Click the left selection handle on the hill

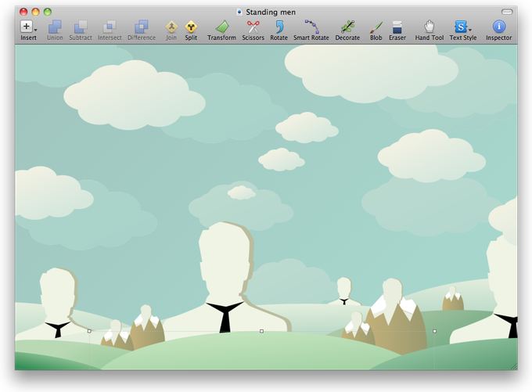click(x=89, y=331)
